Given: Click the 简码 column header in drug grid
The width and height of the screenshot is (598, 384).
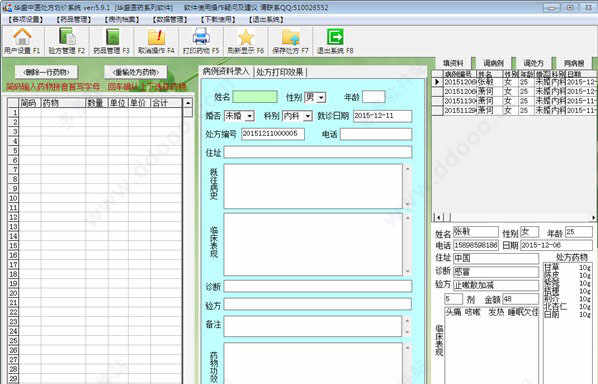Looking at the screenshot, I should [29, 103].
